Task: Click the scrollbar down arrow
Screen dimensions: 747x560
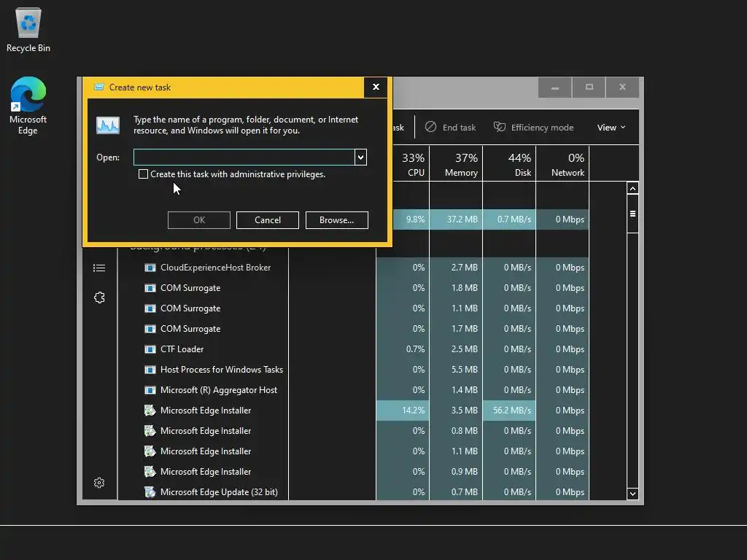Action: [632, 494]
